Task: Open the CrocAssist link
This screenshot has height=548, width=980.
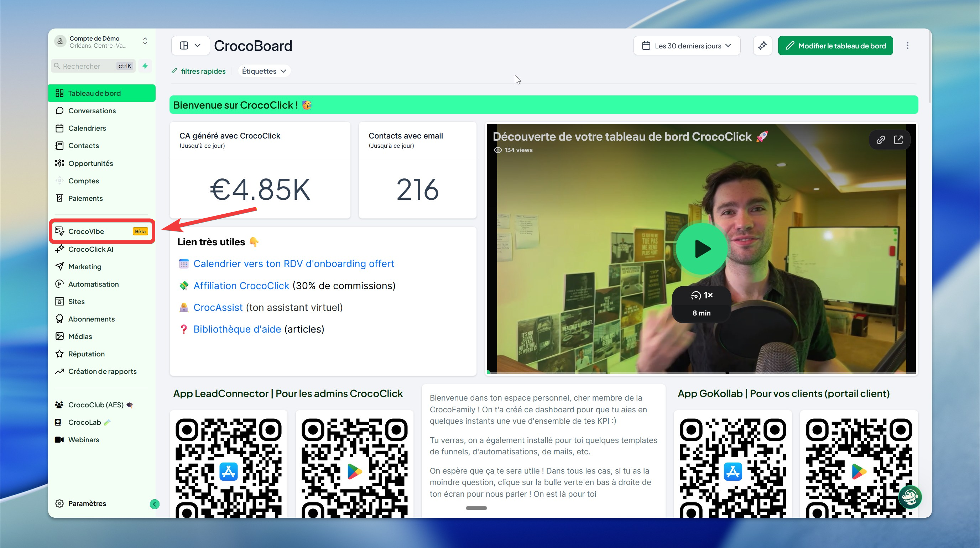Action: coord(218,307)
